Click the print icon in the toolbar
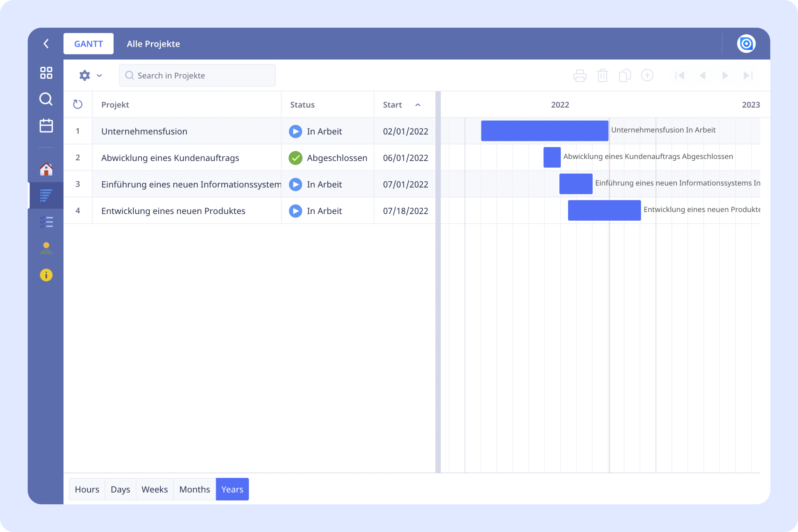The width and height of the screenshot is (798, 532). 580,76
